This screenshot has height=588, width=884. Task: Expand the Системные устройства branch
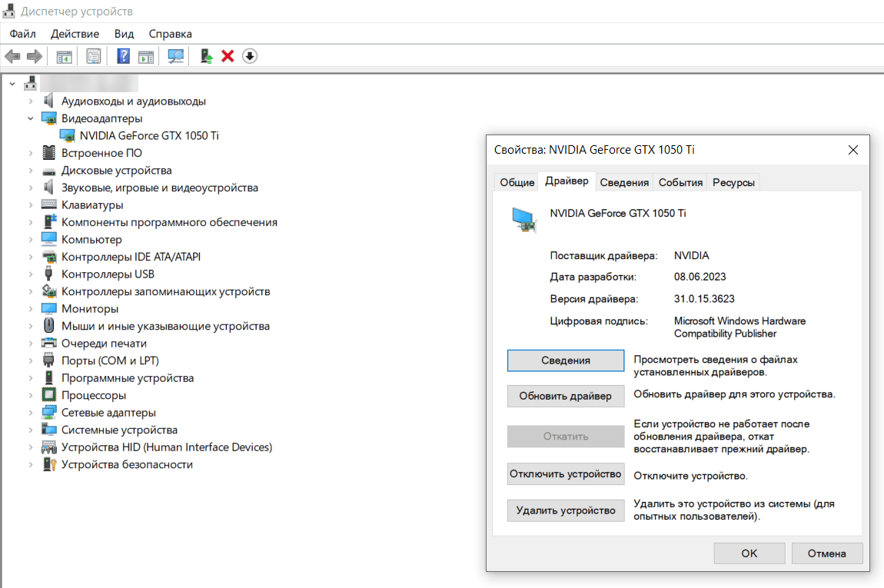pos(31,430)
